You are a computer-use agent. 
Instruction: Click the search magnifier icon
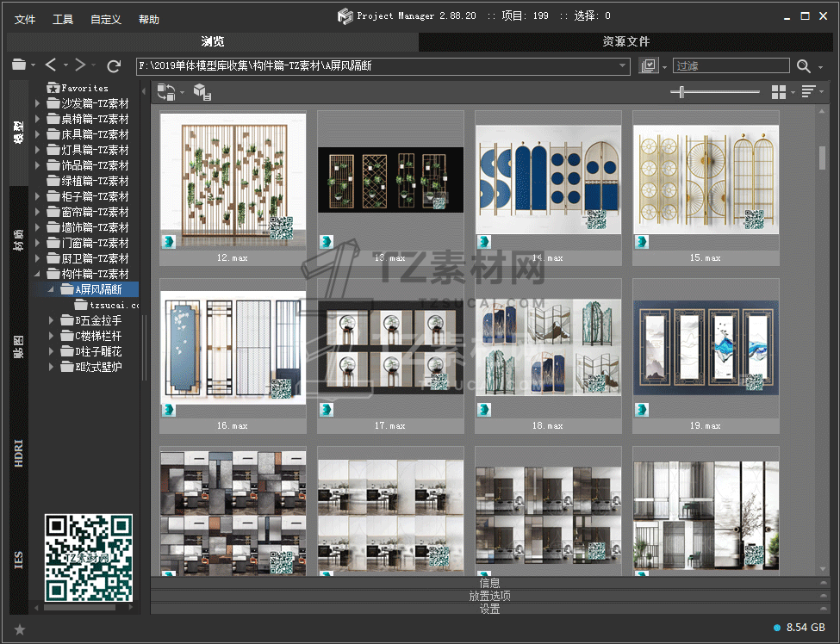coord(803,65)
